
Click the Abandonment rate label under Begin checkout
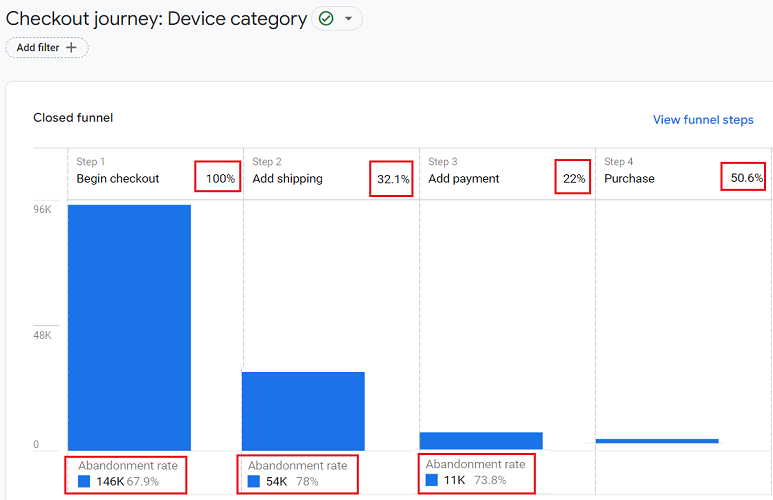click(128, 465)
